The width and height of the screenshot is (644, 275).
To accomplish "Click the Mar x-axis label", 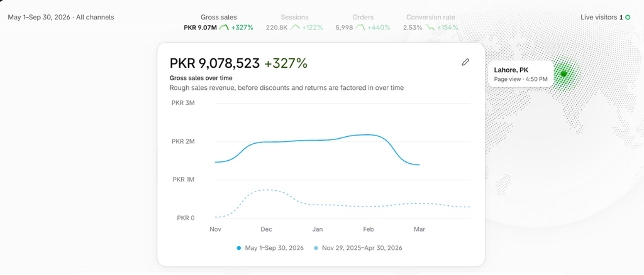I will [419, 229].
